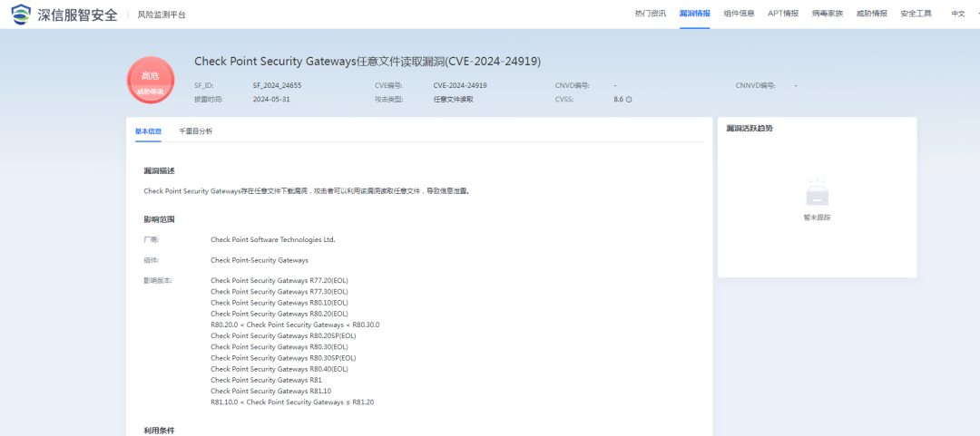Viewport: 980px width, 436px height.
Task: Open the 威胁情报 menu
Action: [871, 14]
